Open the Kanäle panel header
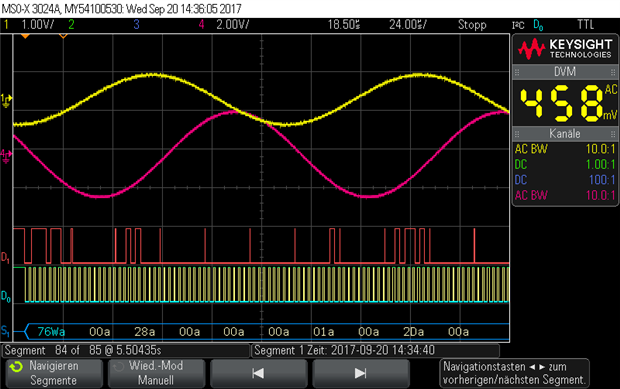Viewport: 620px width, 389px height. point(565,134)
